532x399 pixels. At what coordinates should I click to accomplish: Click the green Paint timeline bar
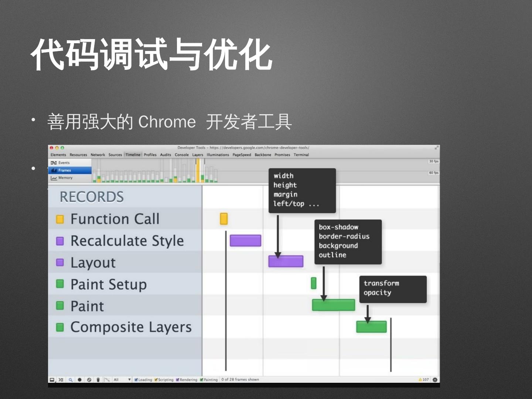coord(334,305)
